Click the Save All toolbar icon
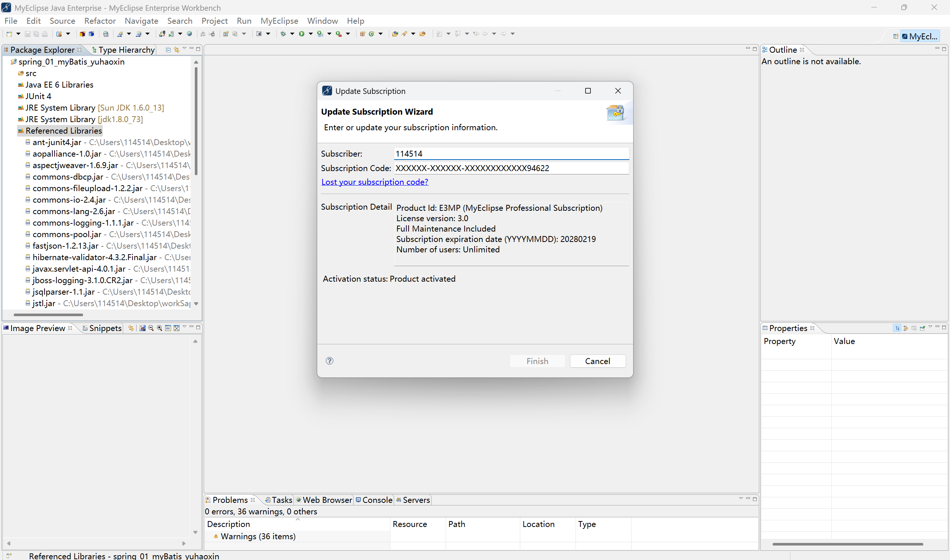Image resolution: width=950 pixels, height=560 pixels. click(36, 34)
